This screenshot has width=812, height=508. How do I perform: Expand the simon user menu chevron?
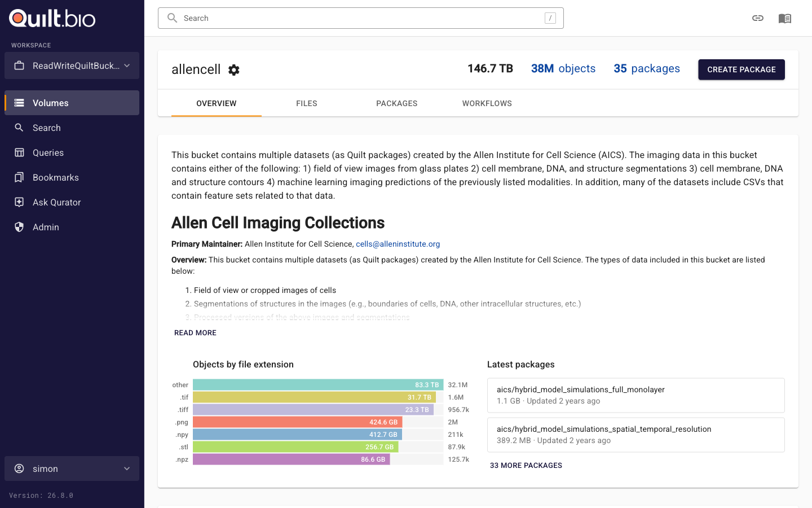coord(127,468)
